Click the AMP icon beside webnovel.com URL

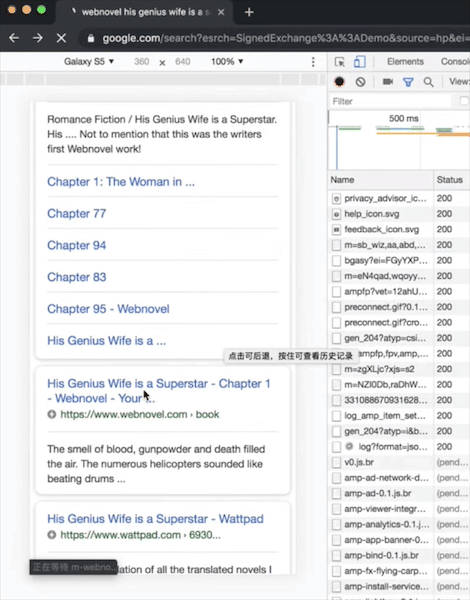[x=52, y=414]
